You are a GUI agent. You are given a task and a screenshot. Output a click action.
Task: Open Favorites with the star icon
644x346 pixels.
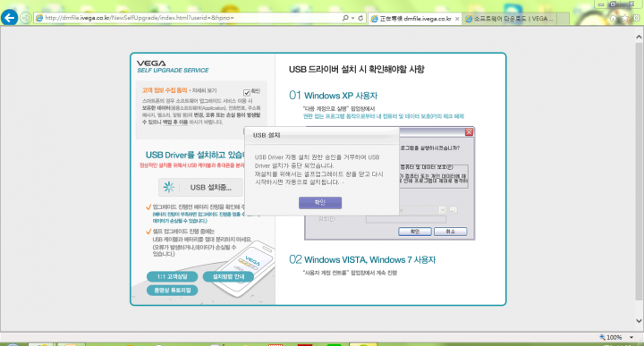[x=624, y=18]
